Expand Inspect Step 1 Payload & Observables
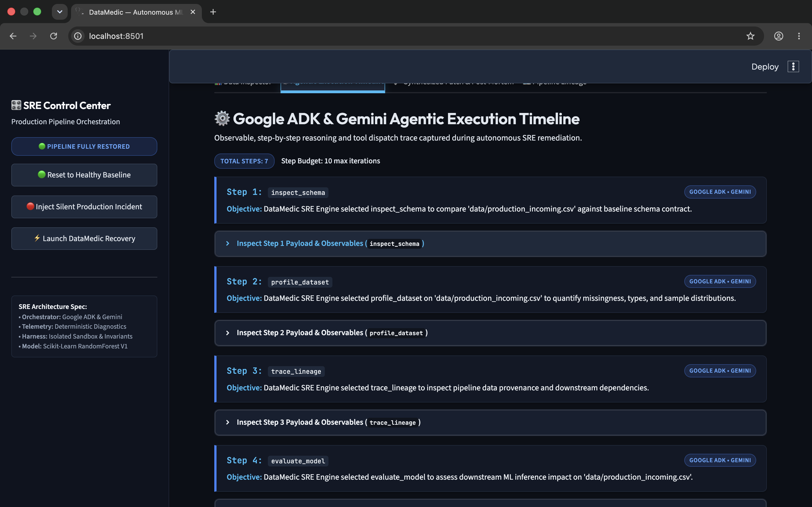The width and height of the screenshot is (812, 507). click(490, 243)
